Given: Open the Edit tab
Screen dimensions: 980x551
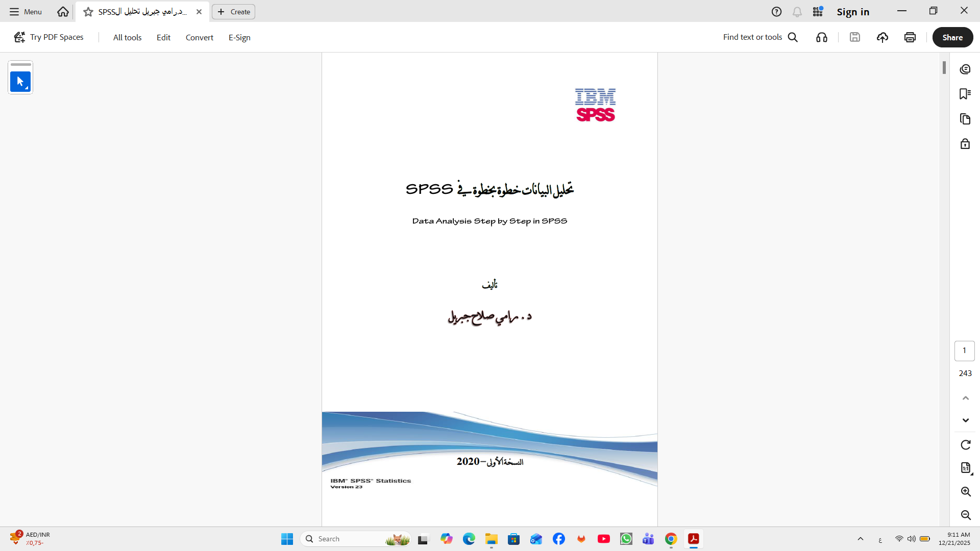Looking at the screenshot, I should pos(163,37).
